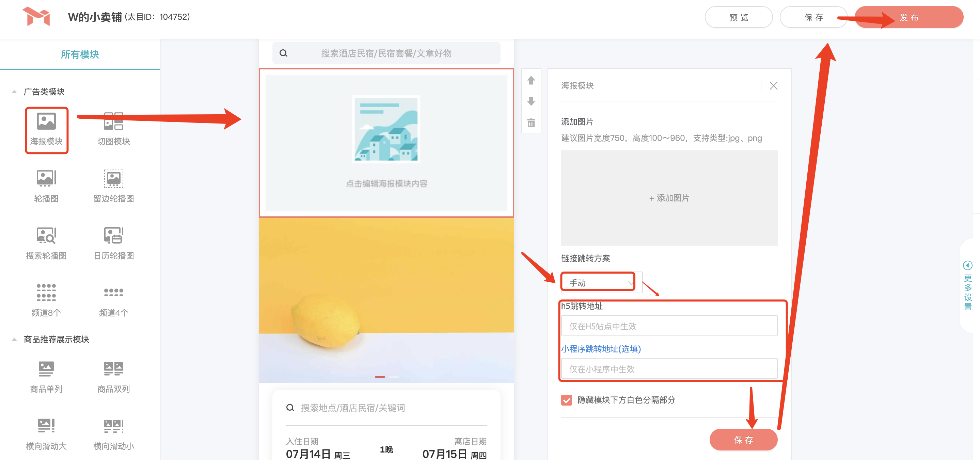Click the lemon carousel banner image
The image size is (980, 460).
point(386,300)
